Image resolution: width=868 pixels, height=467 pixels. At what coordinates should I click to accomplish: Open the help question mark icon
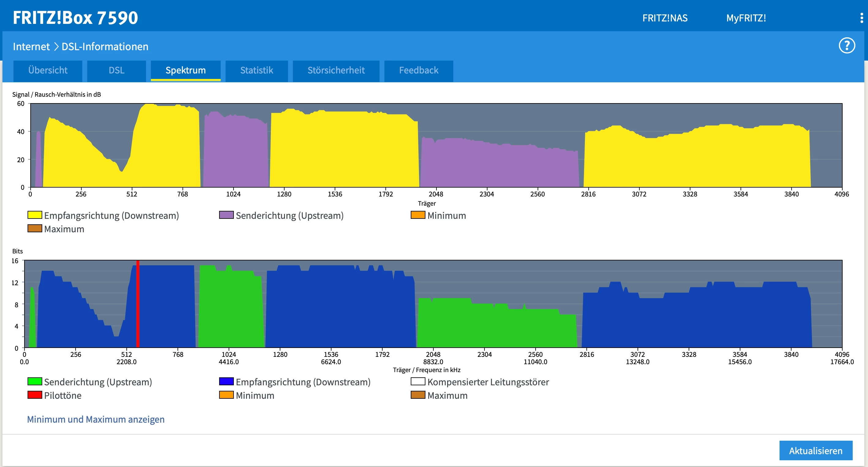pos(847,46)
